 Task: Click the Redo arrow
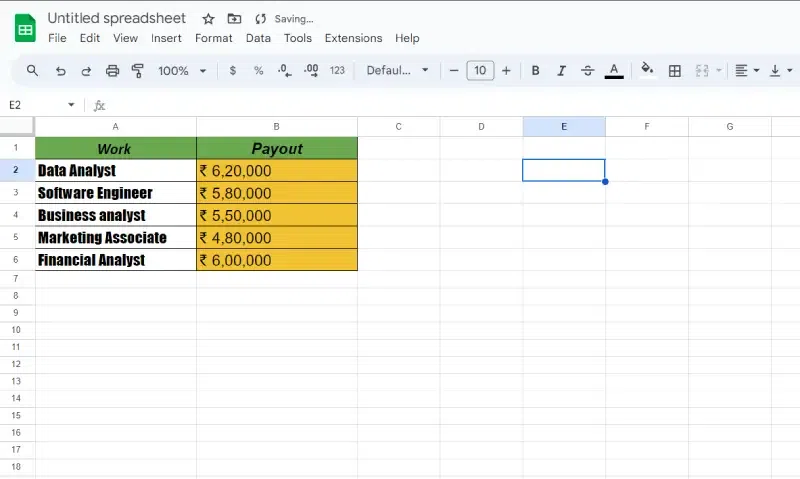86,70
